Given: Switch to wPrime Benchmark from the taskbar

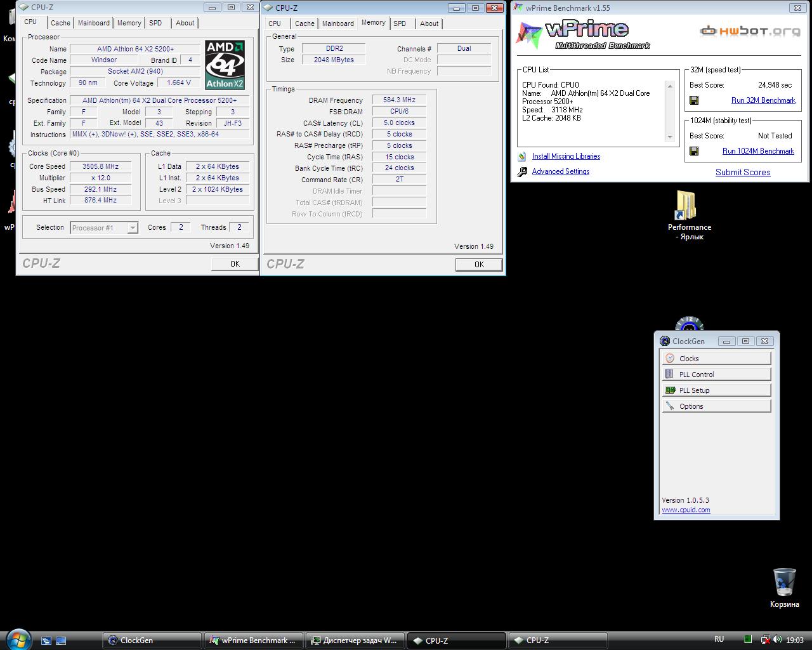Looking at the screenshot, I should (x=253, y=640).
